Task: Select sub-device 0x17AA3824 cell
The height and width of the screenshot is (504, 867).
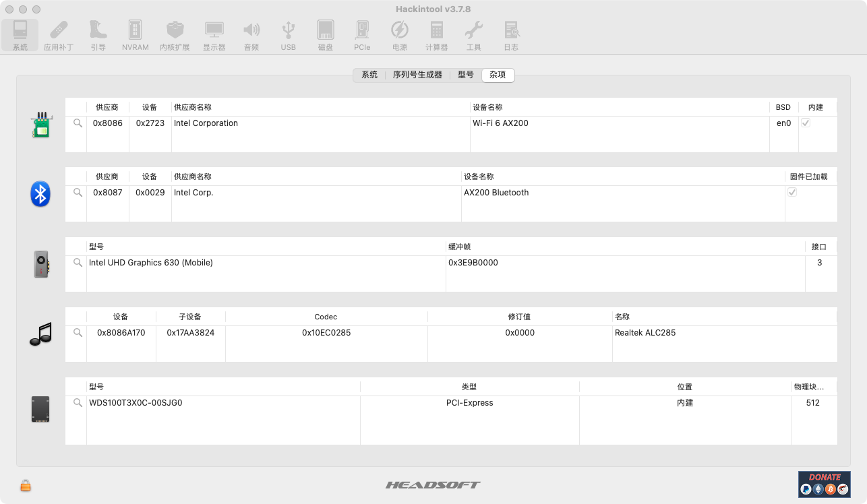Action: 191,333
